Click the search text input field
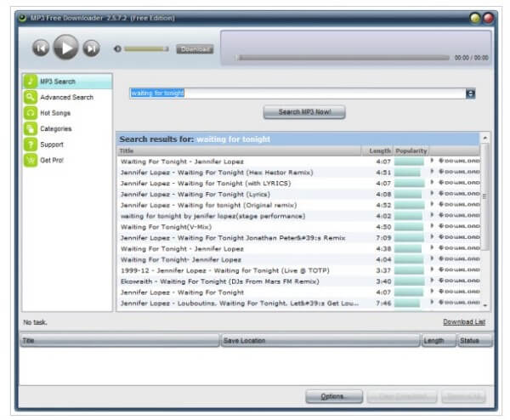This screenshot has height=420, width=510. tap(297, 94)
